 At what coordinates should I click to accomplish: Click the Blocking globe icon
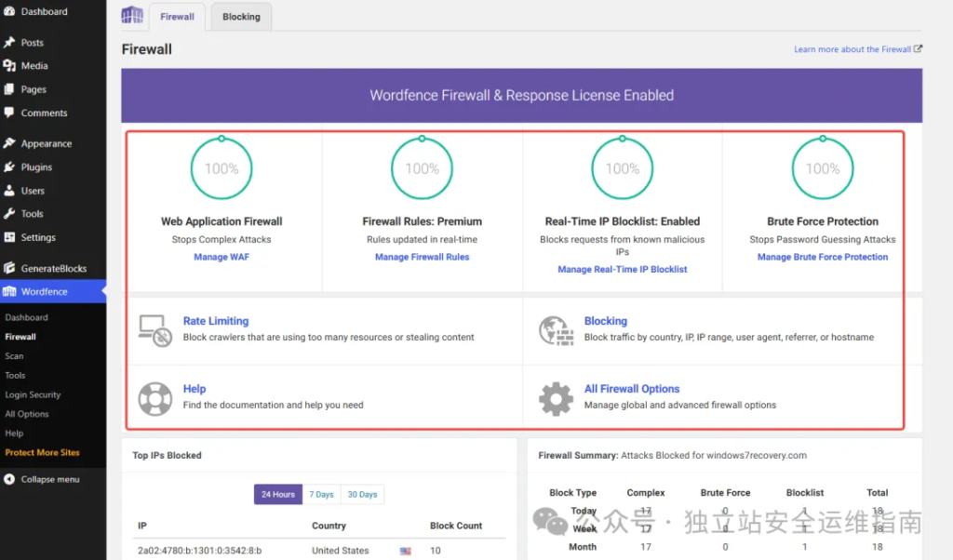tap(557, 330)
